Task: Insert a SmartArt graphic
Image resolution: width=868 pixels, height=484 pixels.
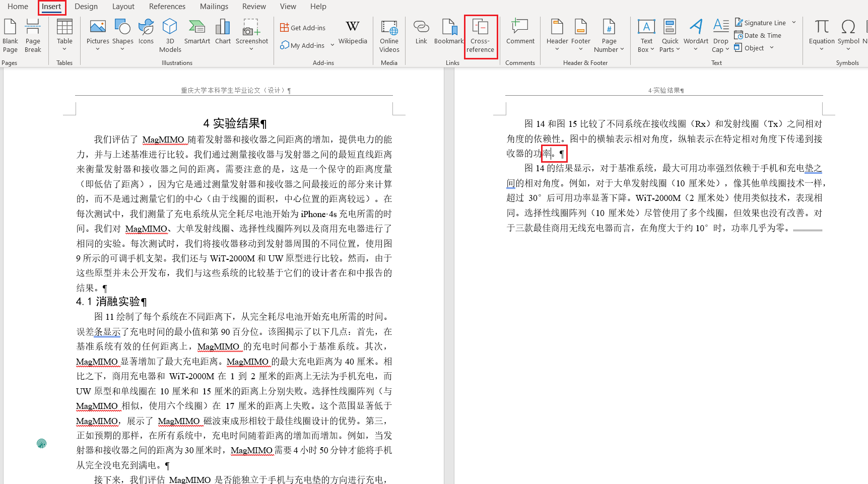Action: click(197, 32)
